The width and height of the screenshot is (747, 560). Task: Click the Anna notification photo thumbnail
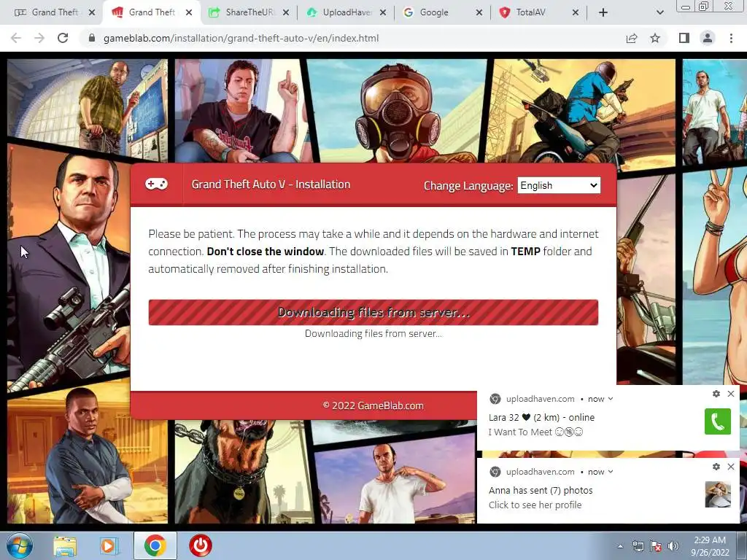718,494
